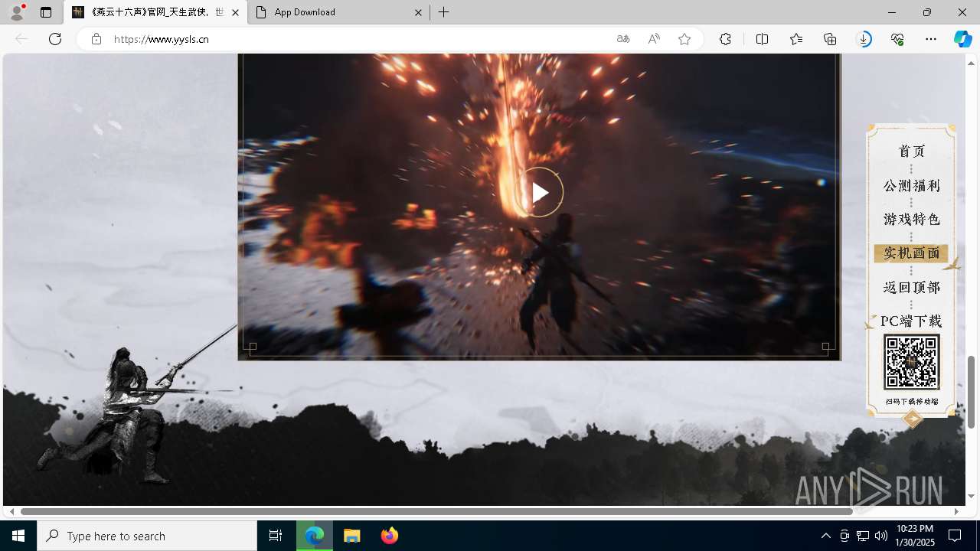
Task: Collapse the sidebar via diamond arrow
Action: point(912,419)
